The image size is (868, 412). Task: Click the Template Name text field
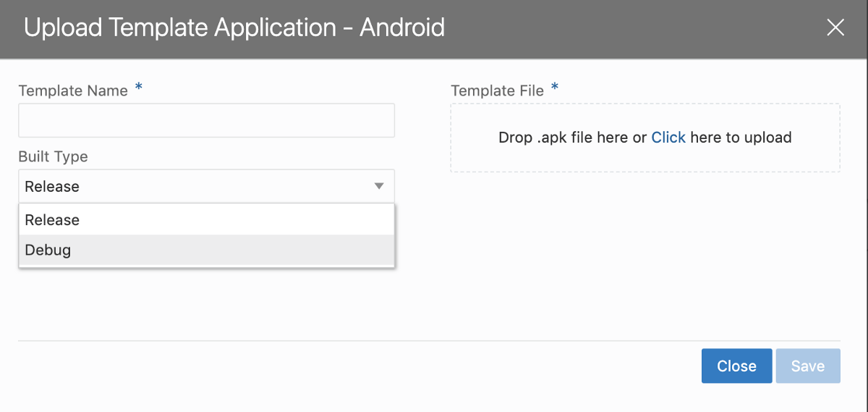click(x=206, y=120)
